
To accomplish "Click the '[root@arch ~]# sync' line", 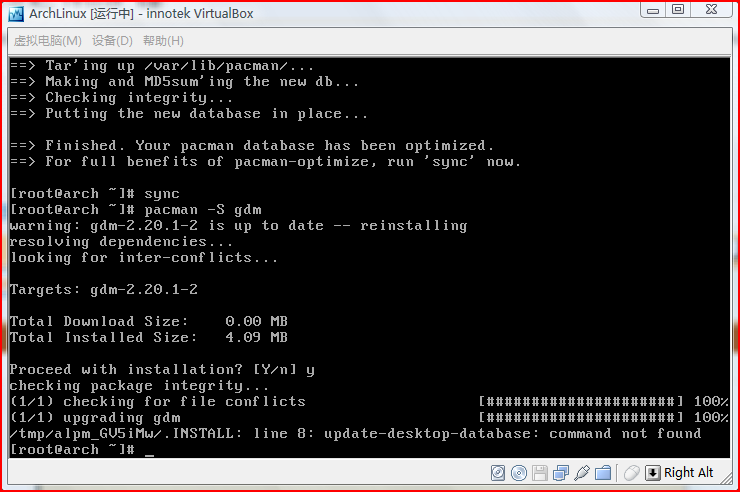I will click(94, 193).
